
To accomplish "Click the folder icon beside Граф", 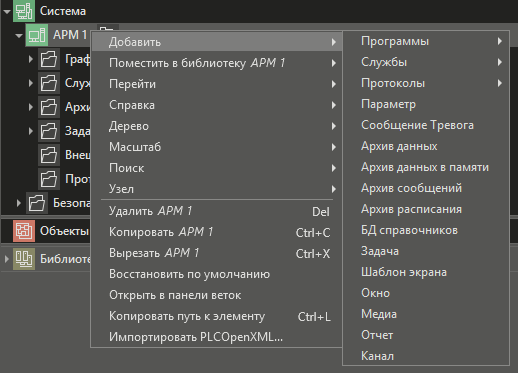I will (x=49, y=59).
